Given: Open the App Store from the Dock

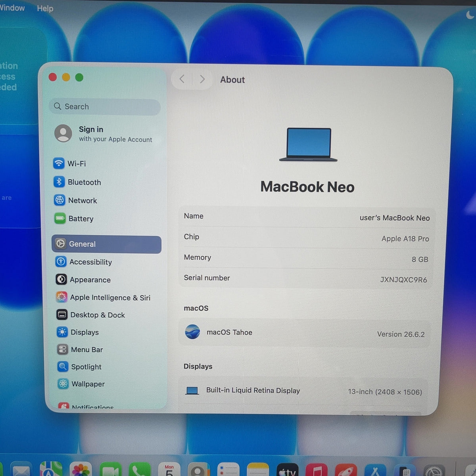Looking at the screenshot, I should pyautogui.click(x=376, y=470).
